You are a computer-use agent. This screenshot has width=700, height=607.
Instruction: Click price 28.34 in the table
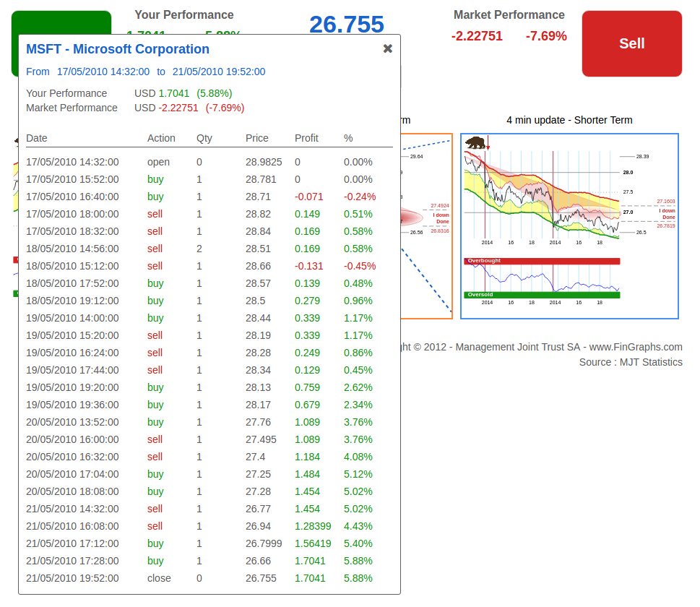[258, 370]
